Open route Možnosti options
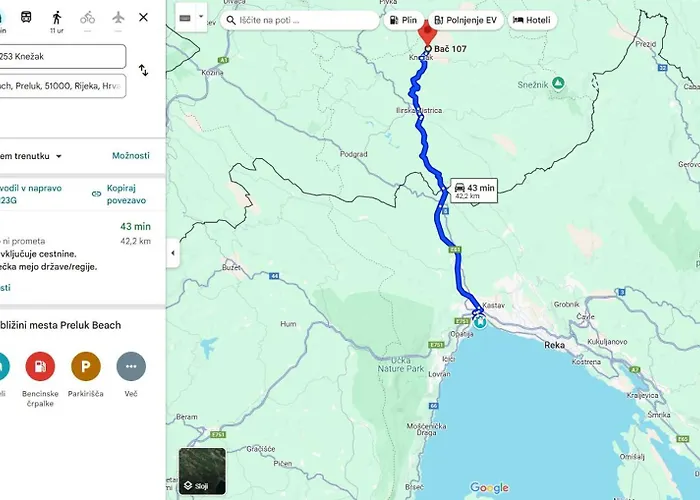The height and width of the screenshot is (500, 700). click(130, 156)
